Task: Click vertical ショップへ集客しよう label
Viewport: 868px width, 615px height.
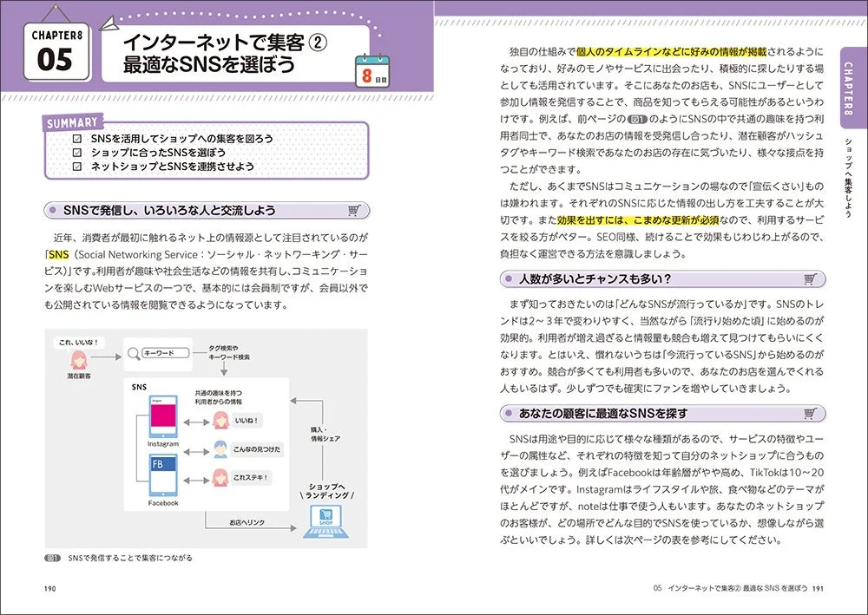Action: pos(848,177)
